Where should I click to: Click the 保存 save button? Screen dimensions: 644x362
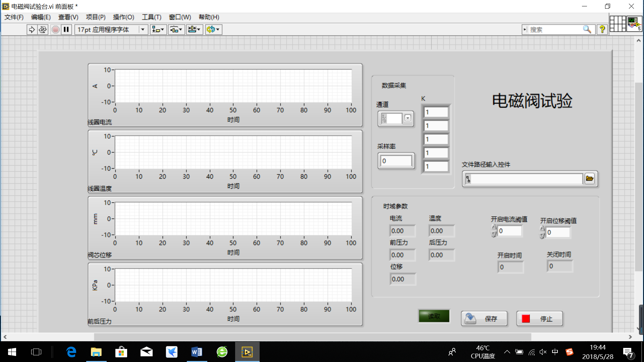pyautogui.click(x=484, y=318)
